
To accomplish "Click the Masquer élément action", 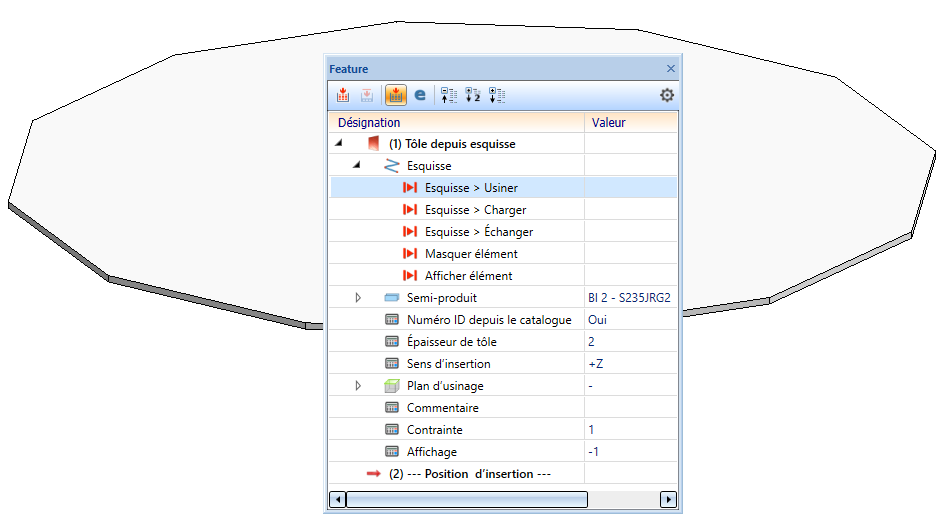I will pyautogui.click(x=471, y=254).
